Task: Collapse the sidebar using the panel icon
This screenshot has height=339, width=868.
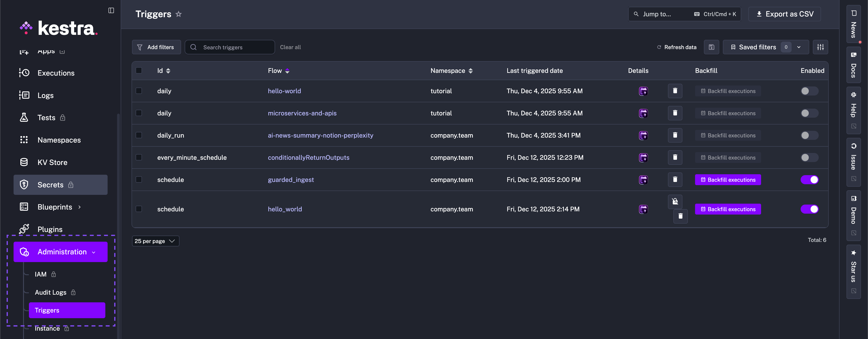Action: 111,10
